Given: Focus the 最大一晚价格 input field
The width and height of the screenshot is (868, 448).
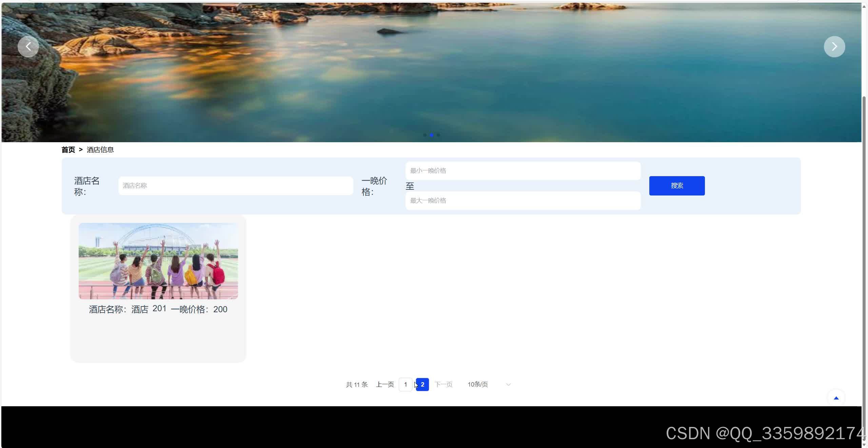Looking at the screenshot, I should [x=523, y=201].
